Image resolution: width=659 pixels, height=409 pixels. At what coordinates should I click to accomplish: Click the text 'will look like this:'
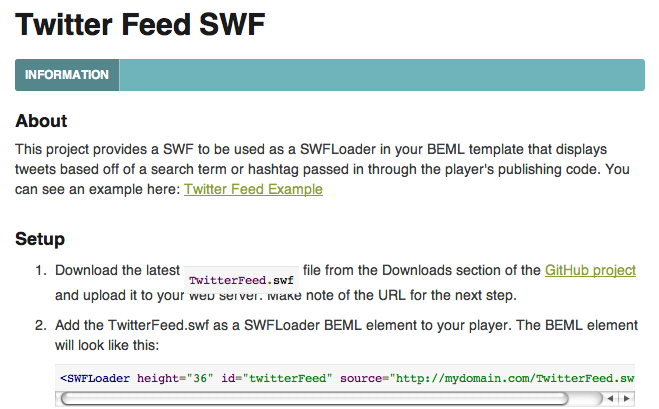pyautogui.click(x=107, y=346)
